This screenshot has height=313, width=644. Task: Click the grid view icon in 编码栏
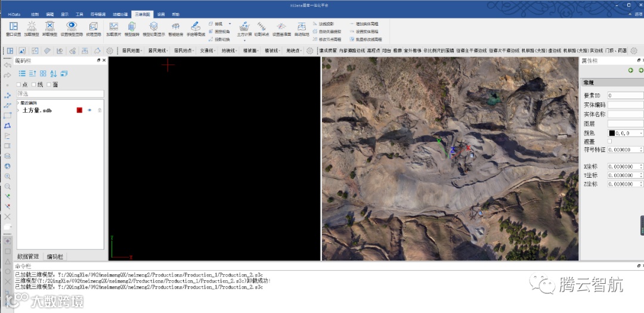[x=43, y=73]
